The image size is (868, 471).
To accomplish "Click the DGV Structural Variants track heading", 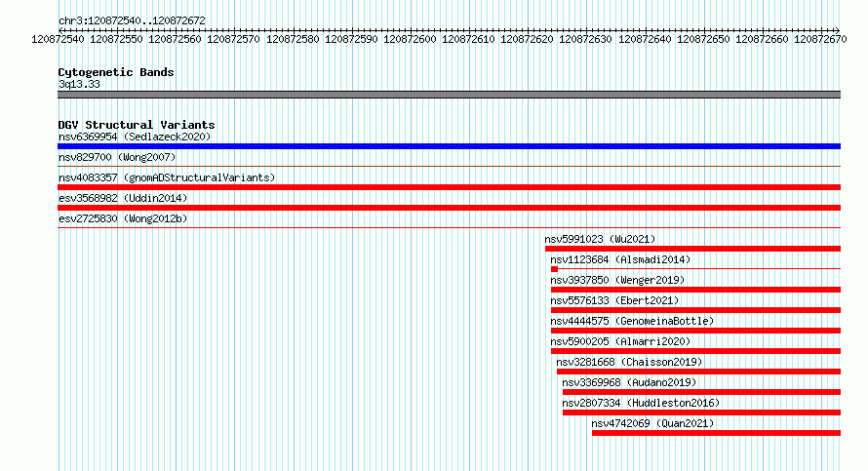I will click(137, 125).
